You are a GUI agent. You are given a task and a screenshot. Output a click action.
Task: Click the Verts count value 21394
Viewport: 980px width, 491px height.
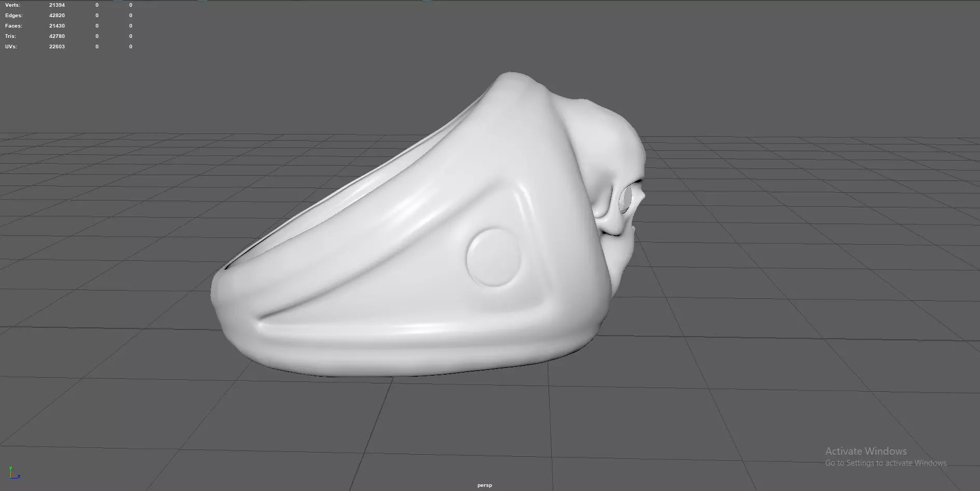point(57,5)
